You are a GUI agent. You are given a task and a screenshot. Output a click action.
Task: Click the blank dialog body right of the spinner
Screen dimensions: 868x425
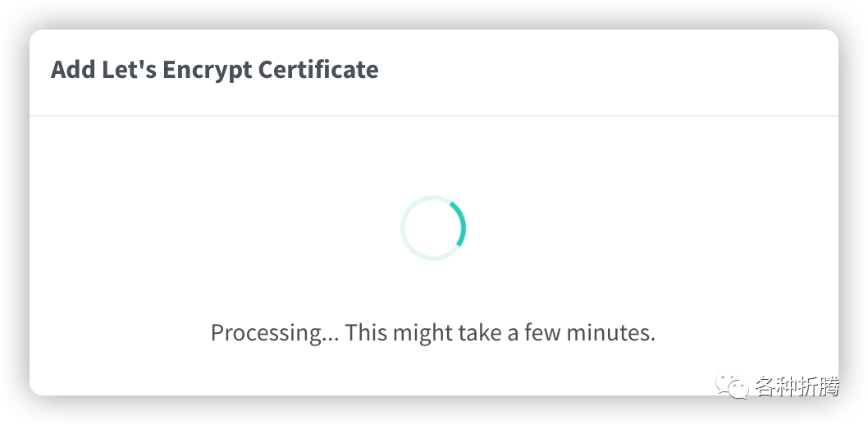tap(656, 228)
